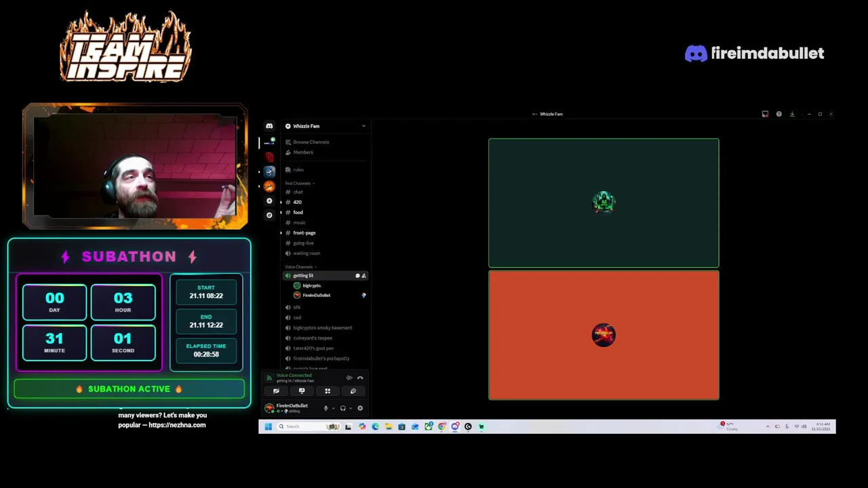
Task: Open the Discord inbox icon in title bar
Action: [765, 114]
